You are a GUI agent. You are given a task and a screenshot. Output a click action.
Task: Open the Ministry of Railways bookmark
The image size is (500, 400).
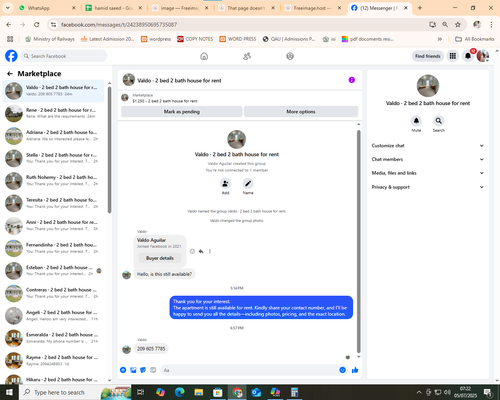coord(50,39)
